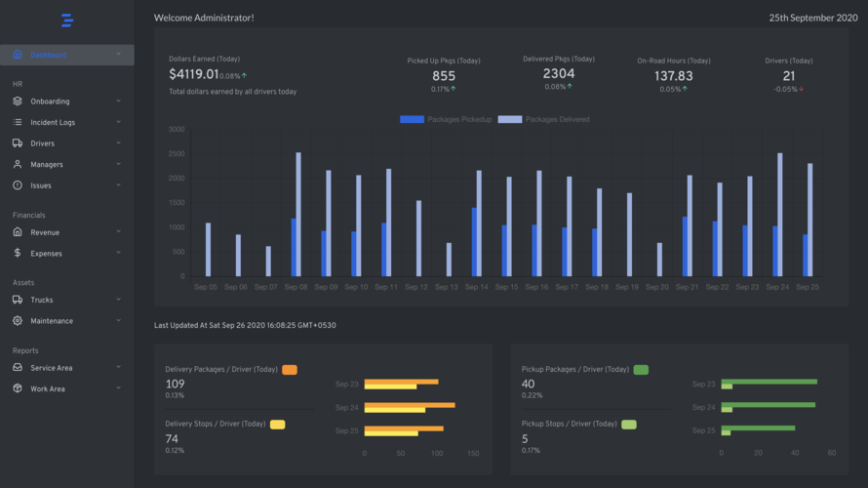Click the 109 delivery packages value

[x=175, y=384]
